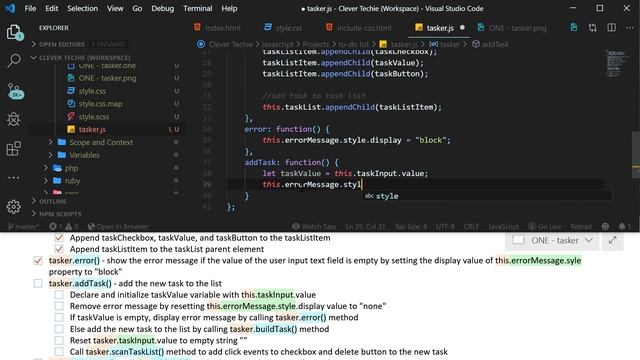Check the Remove error message checkbox
The height and width of the screenshot is (360, 640).
pos(59,306)
